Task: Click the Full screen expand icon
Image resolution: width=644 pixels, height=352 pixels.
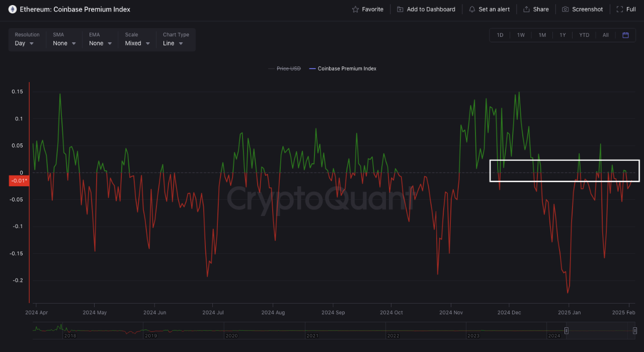Action: pos(620,10)
